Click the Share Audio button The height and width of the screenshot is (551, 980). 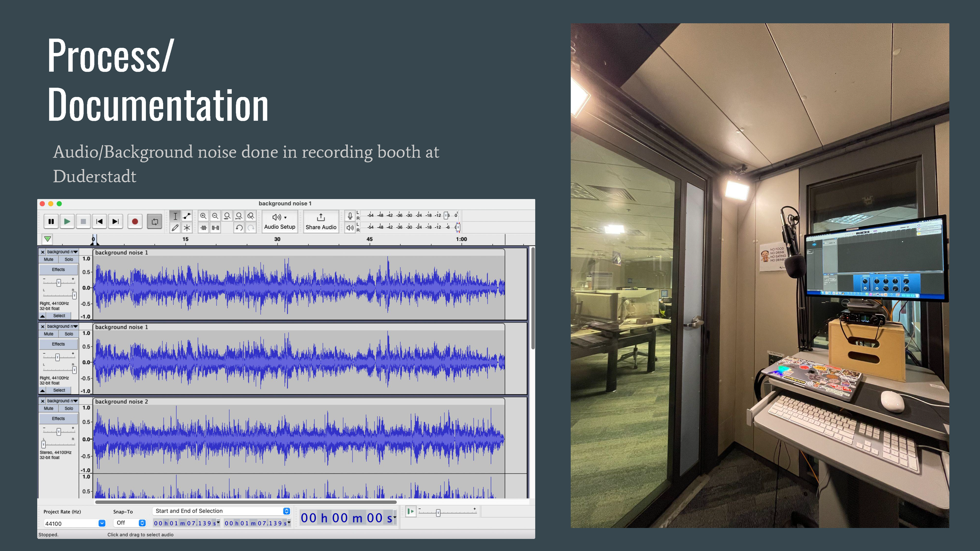pyautogui.click(x=321, y=222)
